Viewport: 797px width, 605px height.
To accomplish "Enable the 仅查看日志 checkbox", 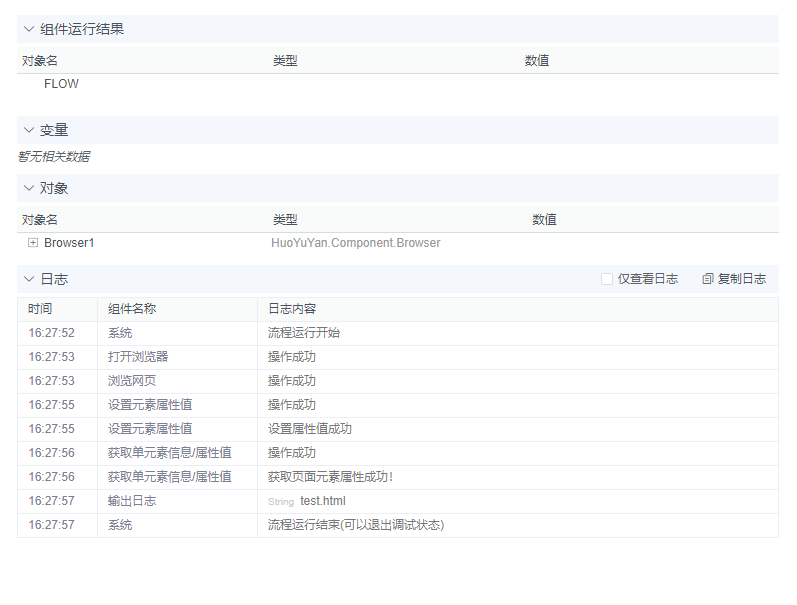I will [x=607, y=279].
